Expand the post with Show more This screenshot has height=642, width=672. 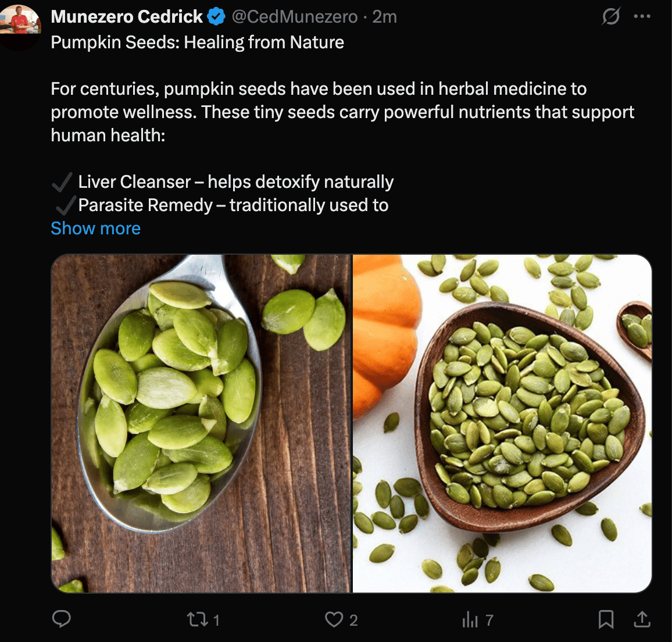pos(95,228)
